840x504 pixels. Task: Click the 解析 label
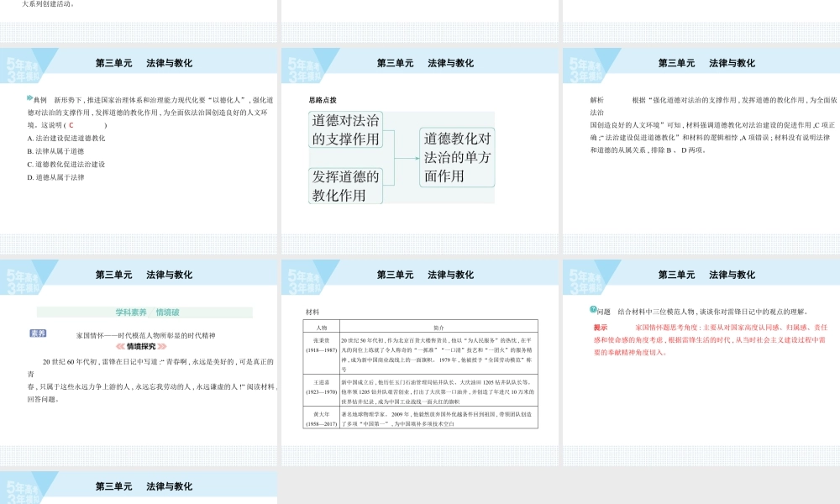[x=596, y=100]
